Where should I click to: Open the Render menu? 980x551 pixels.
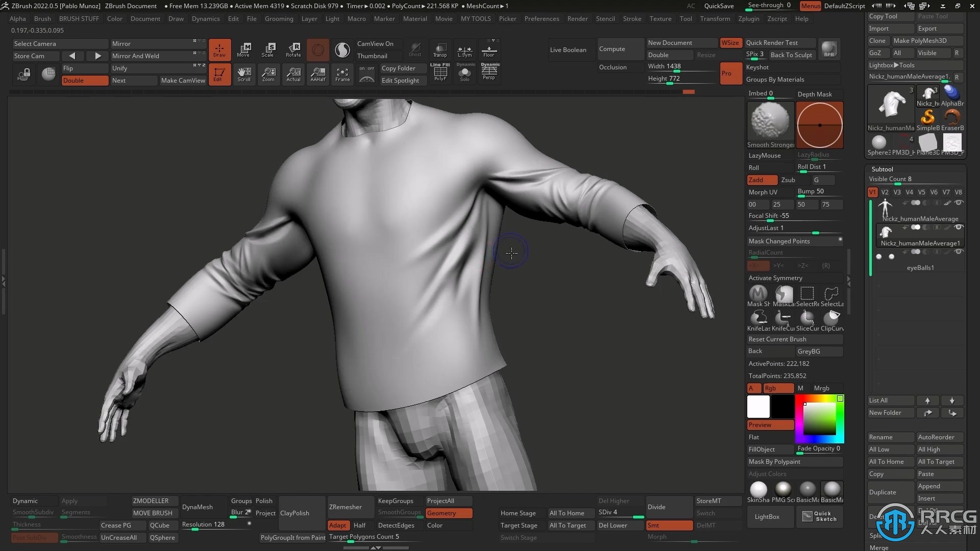pos(577,18)
